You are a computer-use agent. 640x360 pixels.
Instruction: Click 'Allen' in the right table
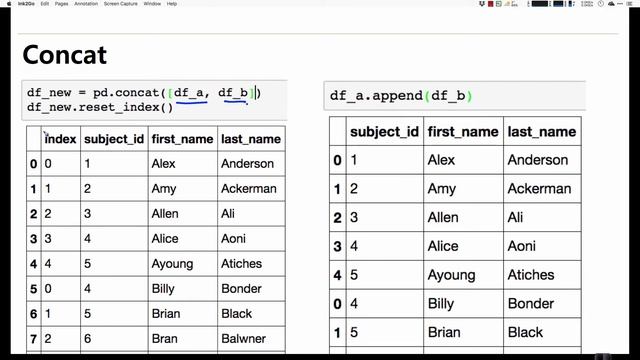click(x=443, y=218)
